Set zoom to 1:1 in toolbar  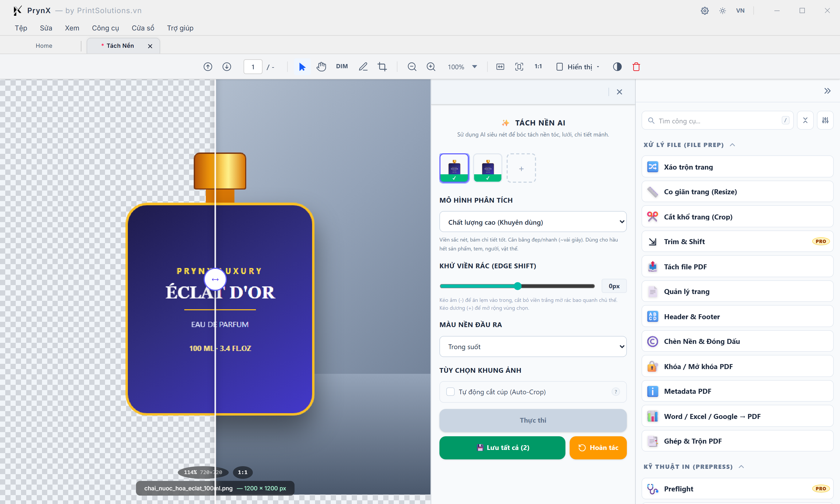click(538, 66)
